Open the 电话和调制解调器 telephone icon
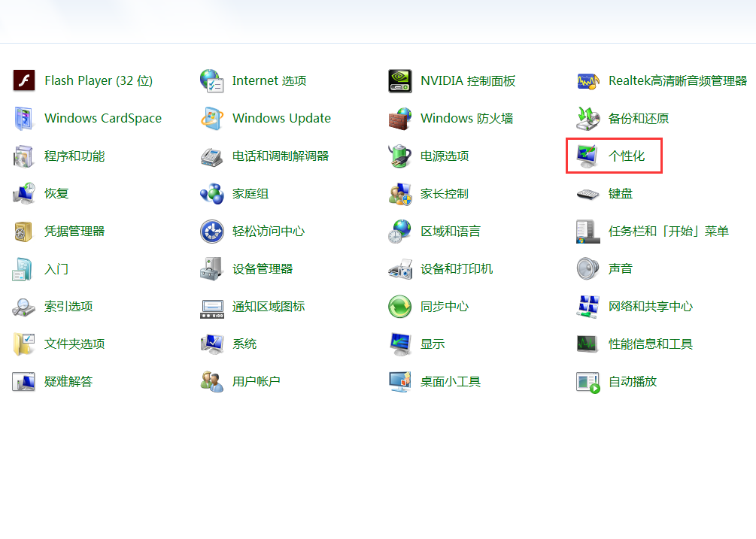The width and height of the screenshot is (756, 539). (211, 156)
